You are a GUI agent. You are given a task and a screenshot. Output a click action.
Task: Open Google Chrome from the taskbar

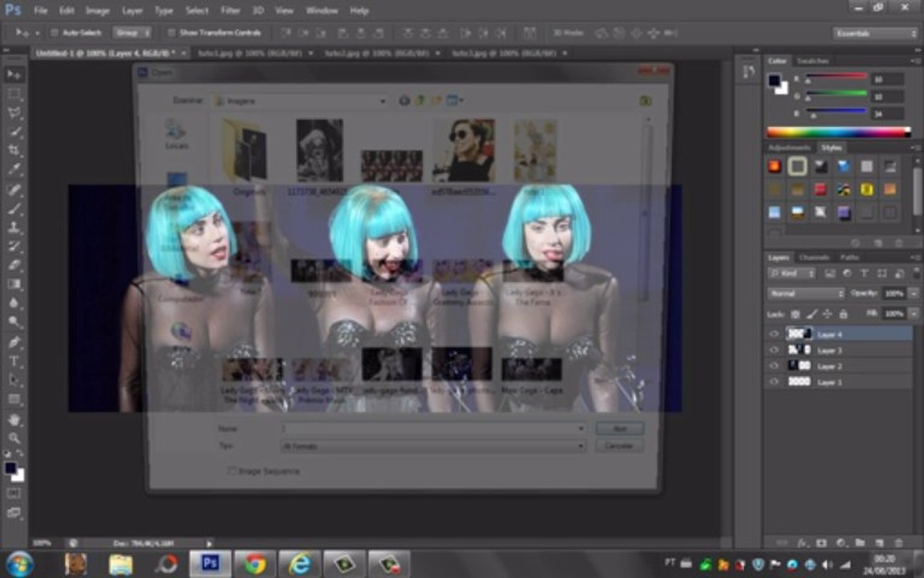255,564
